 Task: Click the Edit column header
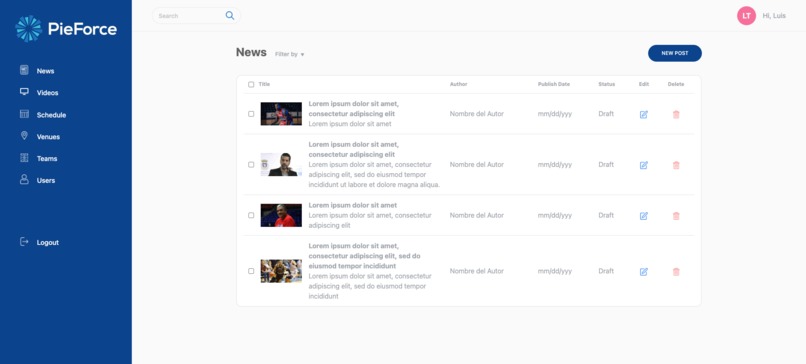[x=644, y=84]
